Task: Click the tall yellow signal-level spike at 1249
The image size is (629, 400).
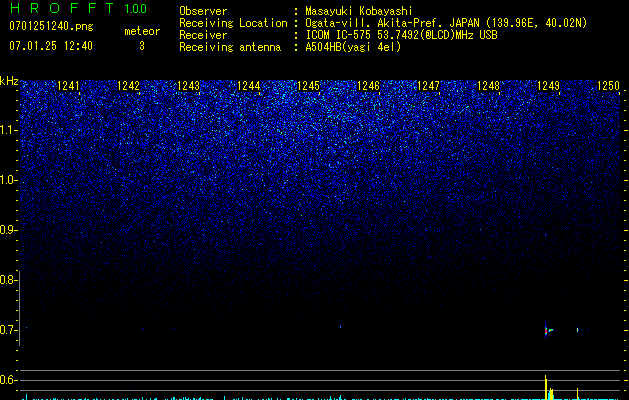Action: [x=546, y=387]
